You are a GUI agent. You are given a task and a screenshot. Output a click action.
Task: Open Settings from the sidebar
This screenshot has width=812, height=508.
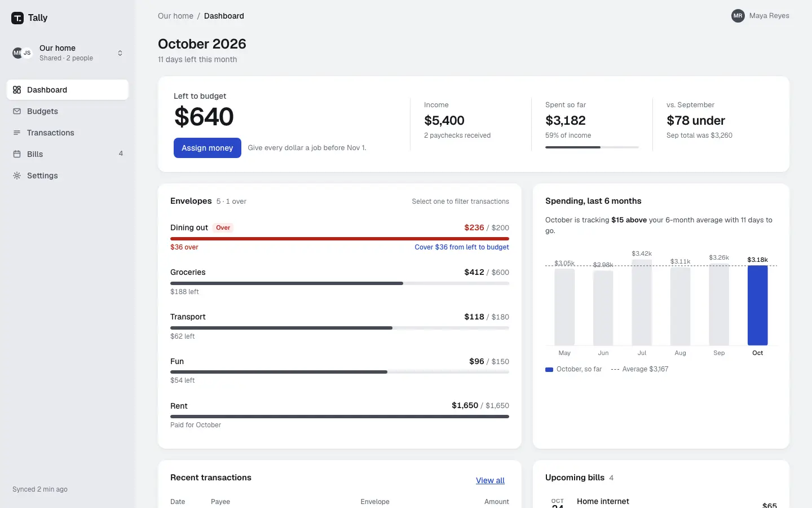coord(68,176)
